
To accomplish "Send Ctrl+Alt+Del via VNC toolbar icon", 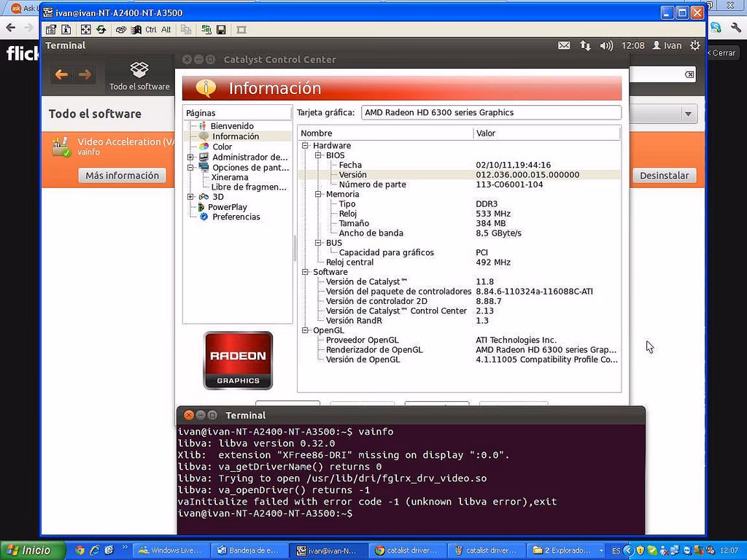I will [x=121, y=29].
